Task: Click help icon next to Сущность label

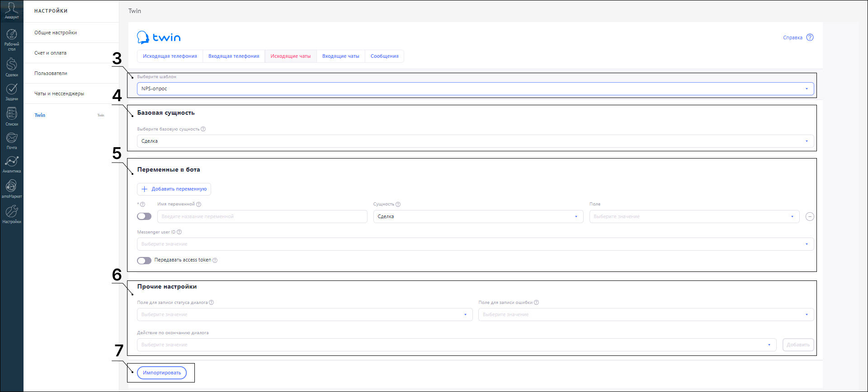Action: click(398, 204)
